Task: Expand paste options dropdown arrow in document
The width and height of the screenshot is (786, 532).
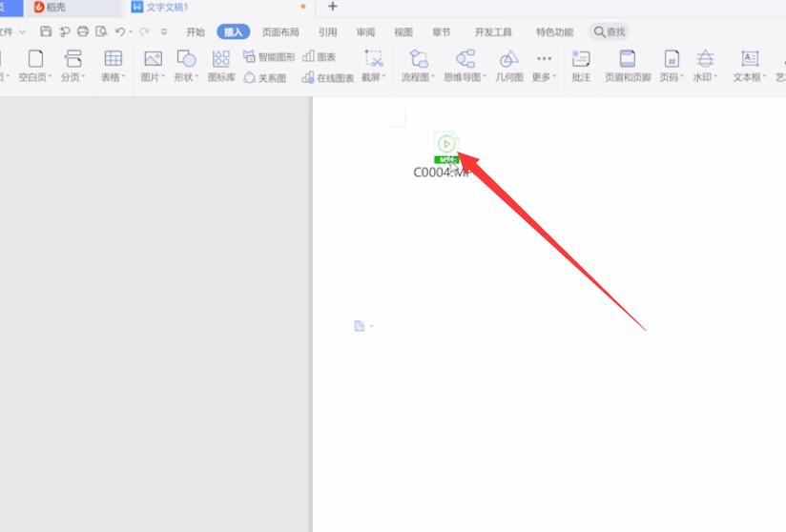Action: pyautogui.click(x=371, y=326)
